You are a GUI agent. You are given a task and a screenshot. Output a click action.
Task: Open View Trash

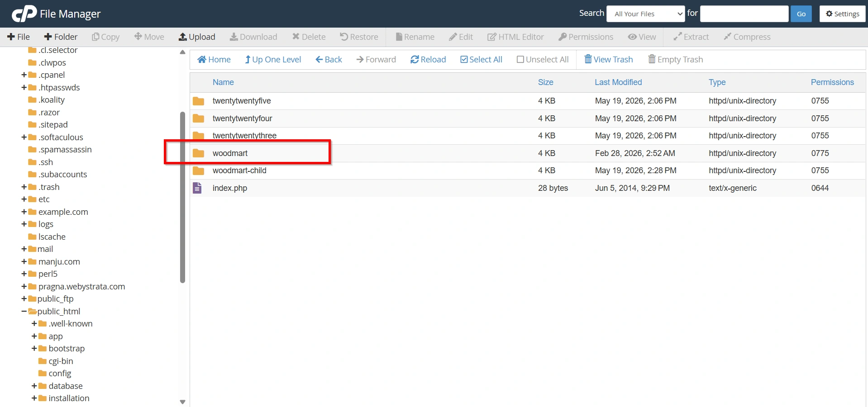609,59
